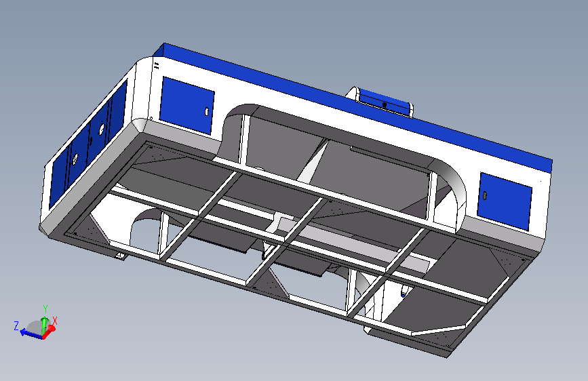Select the blue cabinet door with the handle slot on the left of the front face

[x=187, y=105]
